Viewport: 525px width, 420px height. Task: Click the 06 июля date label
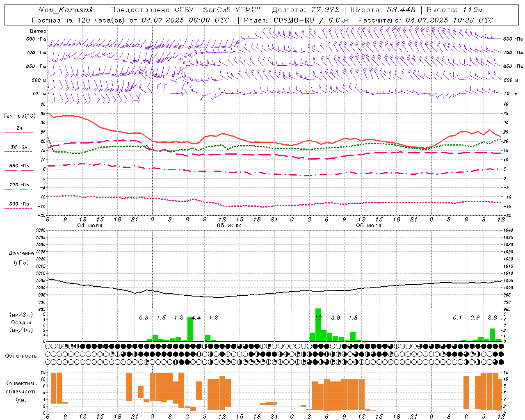click(x=369, y=226)
